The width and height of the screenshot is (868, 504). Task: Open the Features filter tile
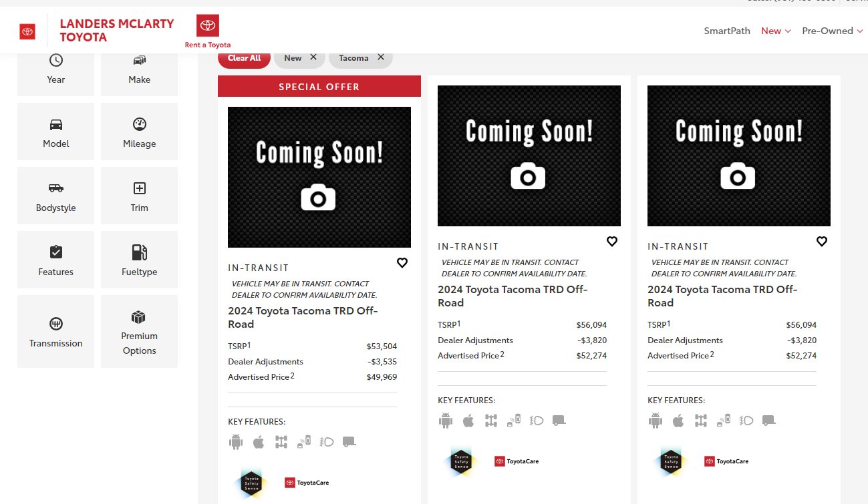pos(55,260)
